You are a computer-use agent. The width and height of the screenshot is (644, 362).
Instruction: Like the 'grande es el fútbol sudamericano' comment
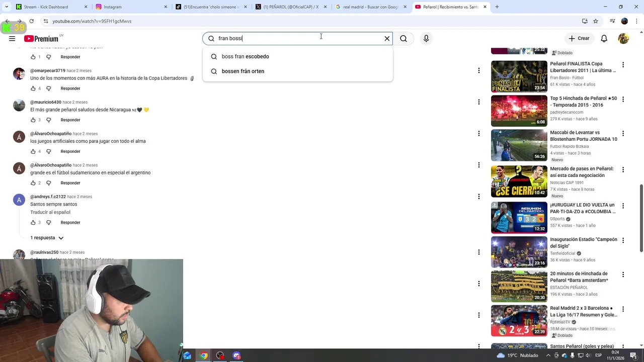pyautogui.click(x=33, y=183)
